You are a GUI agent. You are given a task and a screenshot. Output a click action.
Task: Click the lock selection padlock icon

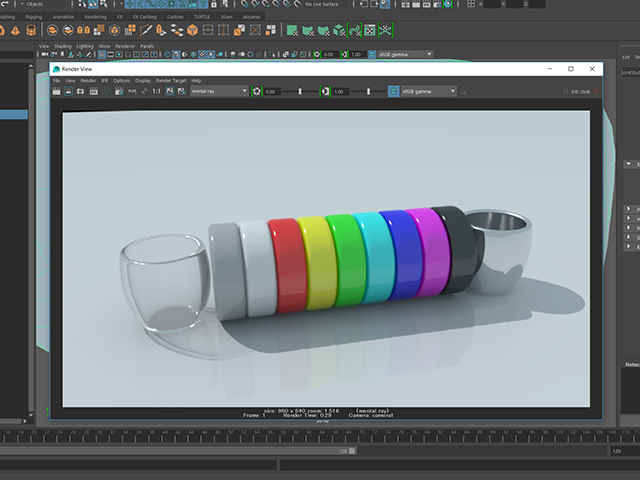click(x=213, y=4)
